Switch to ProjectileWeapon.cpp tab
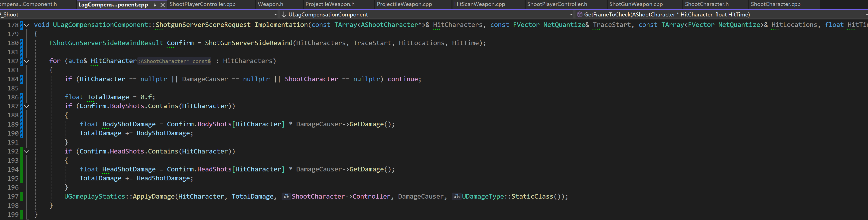Viewport: 868px width, 220px height. (404, 4)
